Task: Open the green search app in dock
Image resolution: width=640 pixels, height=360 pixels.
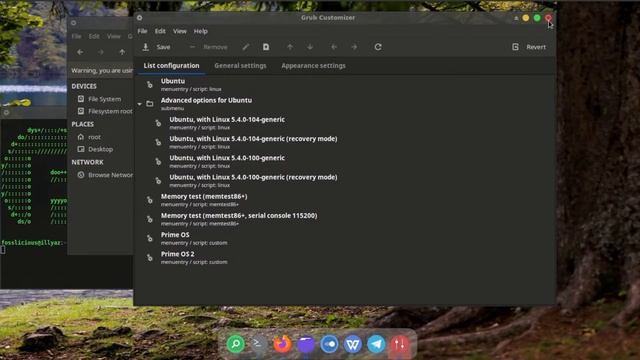Action: [x=236, y=344]
